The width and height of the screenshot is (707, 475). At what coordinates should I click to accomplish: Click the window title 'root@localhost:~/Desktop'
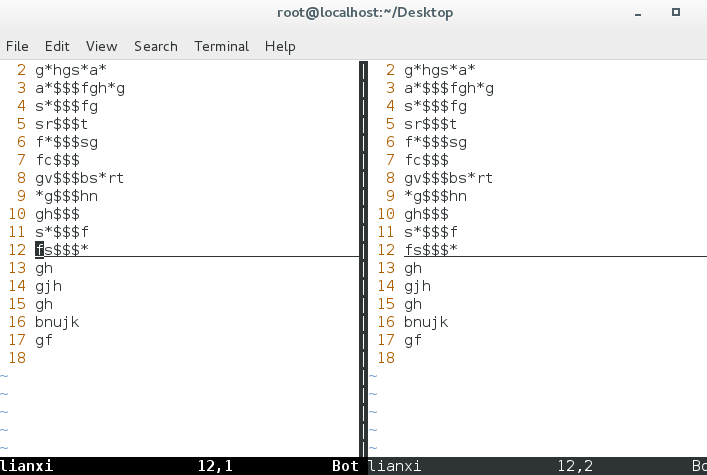point(365,13)
